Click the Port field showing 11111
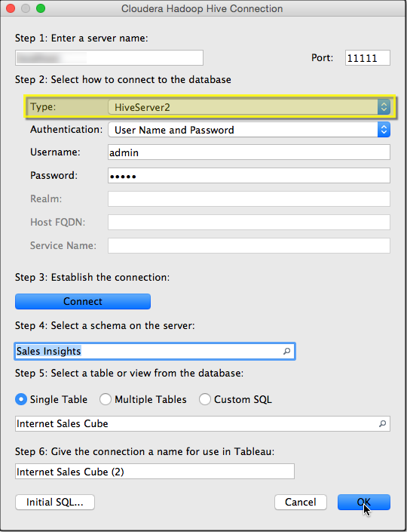Screen dimensions: 407x532 pyautogui.click(x=368, y=57)
